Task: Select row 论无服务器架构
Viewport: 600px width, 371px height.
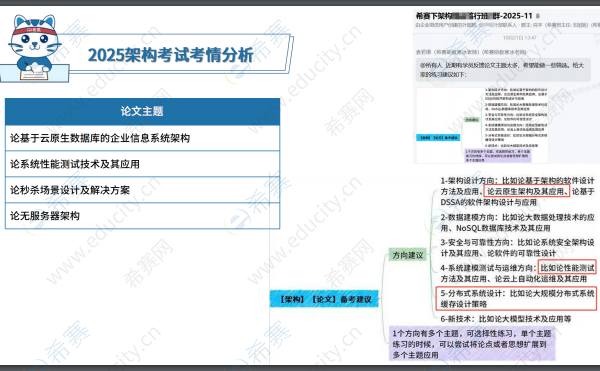Action: click(x=142, y=216)
